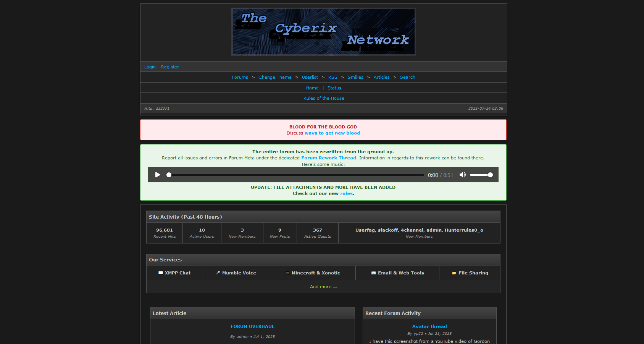Seek within the audio progress bar

coord(296,175)
